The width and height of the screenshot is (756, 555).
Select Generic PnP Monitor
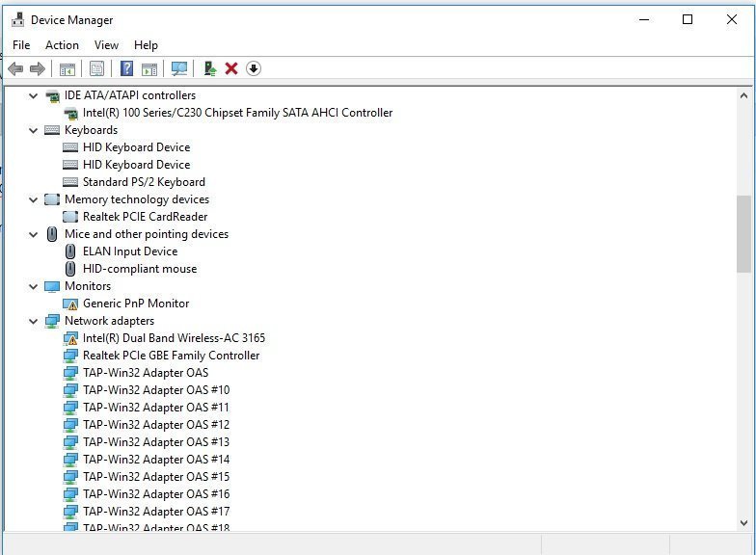click(x=136, y=304)
